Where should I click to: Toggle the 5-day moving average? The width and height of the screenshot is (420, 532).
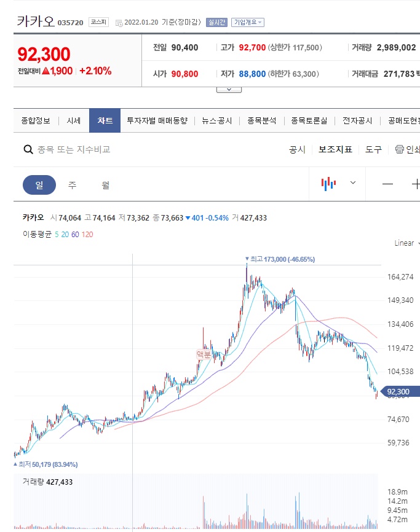tap(57, 235)
